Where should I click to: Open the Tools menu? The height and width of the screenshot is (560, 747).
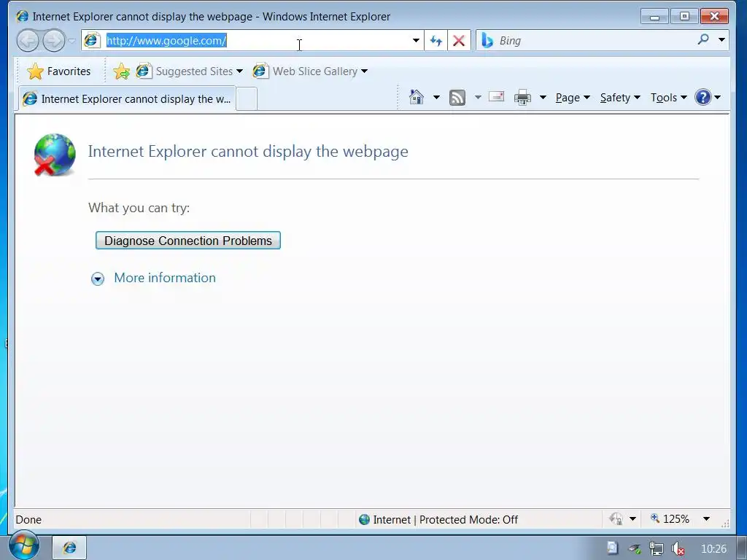click(668, 98)
